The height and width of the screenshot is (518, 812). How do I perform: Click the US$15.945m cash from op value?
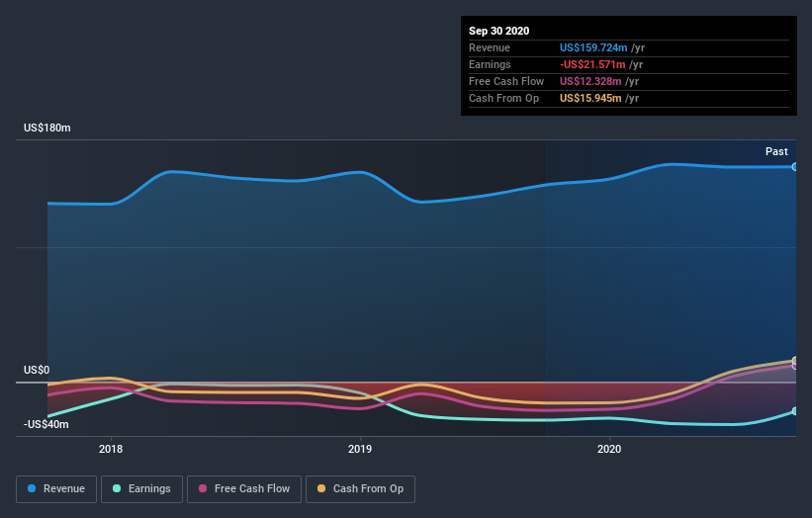click(590, 98)
